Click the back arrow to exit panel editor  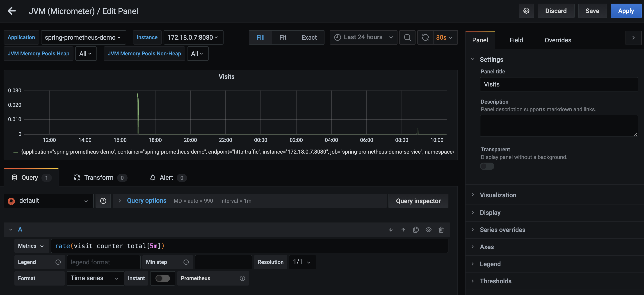[x=11, y=11]
